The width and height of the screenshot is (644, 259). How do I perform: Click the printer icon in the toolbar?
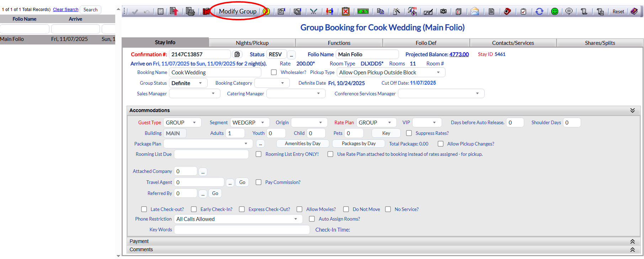pos(190,11)
